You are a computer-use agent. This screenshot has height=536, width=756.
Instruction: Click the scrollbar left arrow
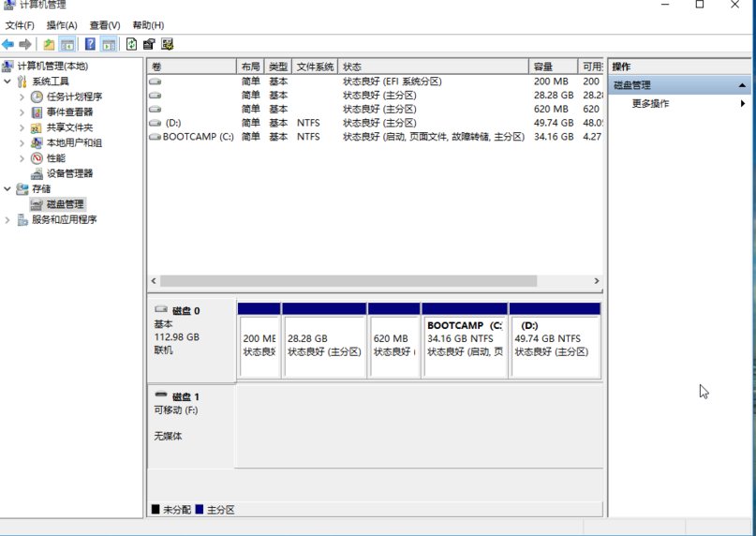154,281
